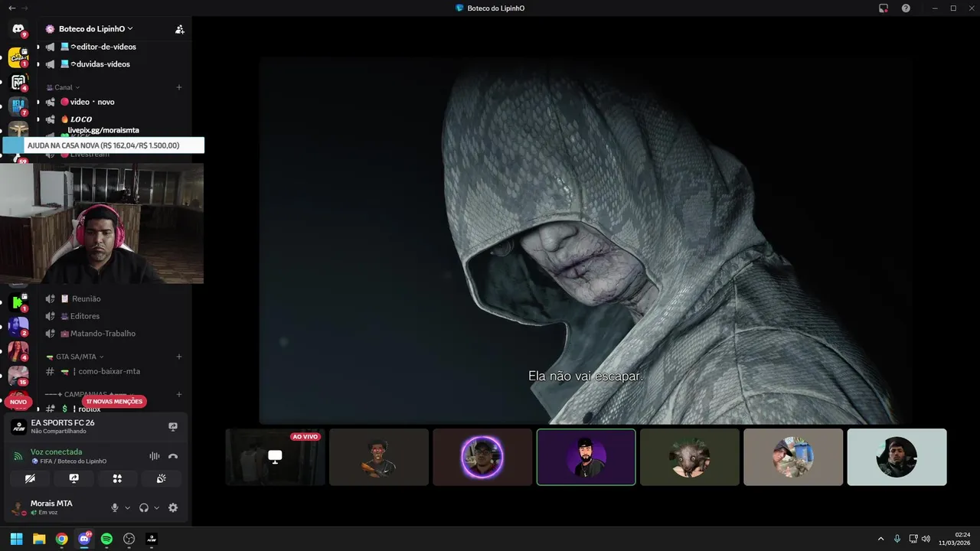Select the highlighted speaking participant tile
The image size is (980, 551).
pos(586,457)
